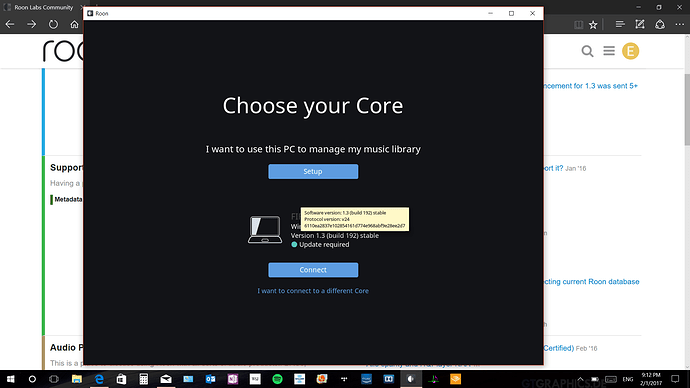
Task: Add page to favorites with star icon
Action: pyautogui.click(x=593, y=25)
